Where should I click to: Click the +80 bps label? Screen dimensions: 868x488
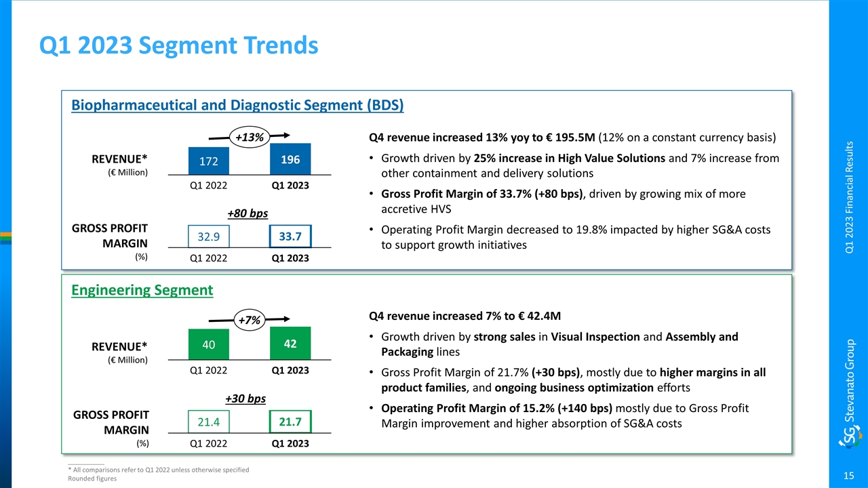click(248, 213)
